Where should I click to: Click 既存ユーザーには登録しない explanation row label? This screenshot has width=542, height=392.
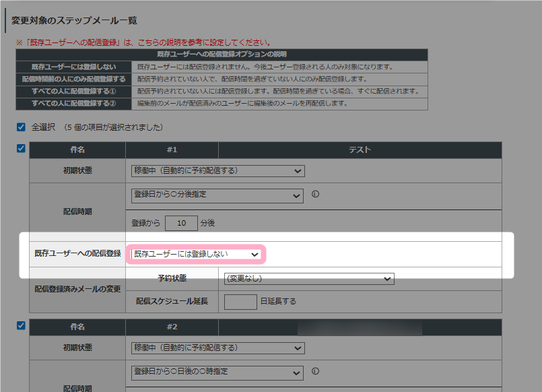coord(73,67)
